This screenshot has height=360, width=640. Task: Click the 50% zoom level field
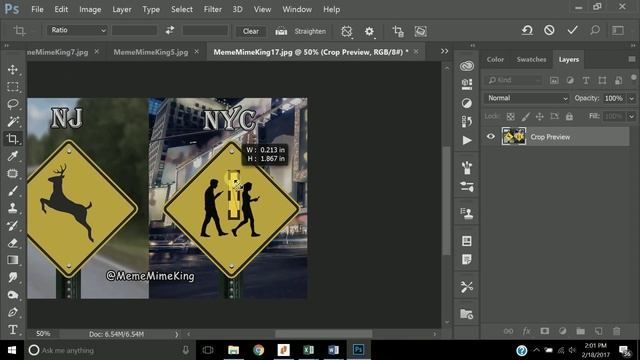43,334
